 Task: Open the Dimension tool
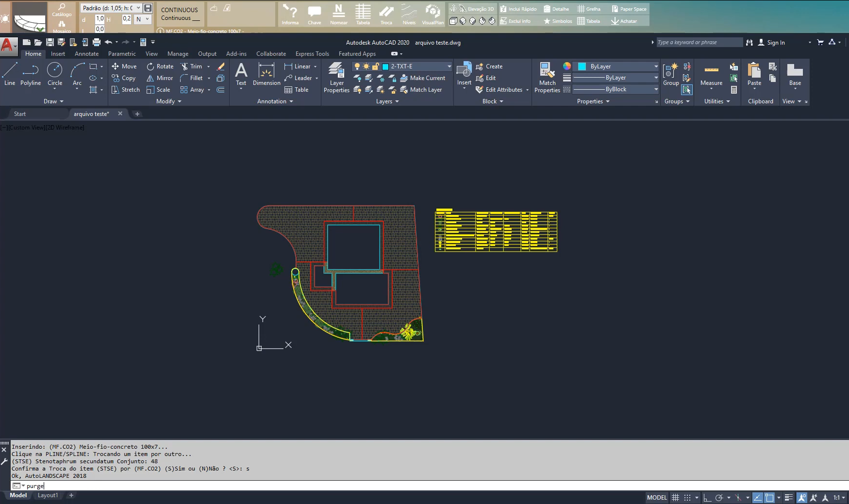[x=266, y=74]
